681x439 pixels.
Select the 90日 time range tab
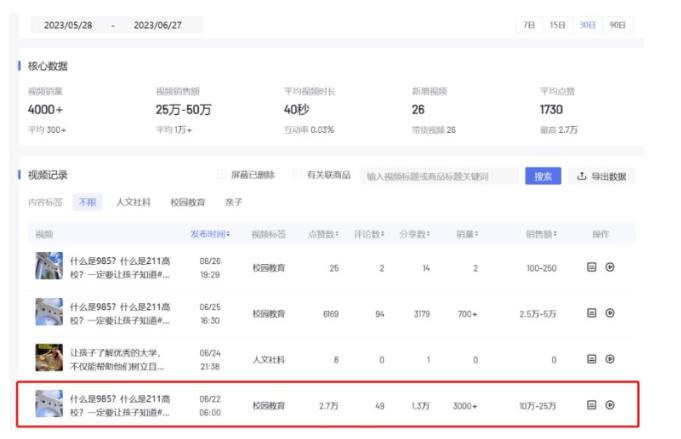tap(617, 25)
